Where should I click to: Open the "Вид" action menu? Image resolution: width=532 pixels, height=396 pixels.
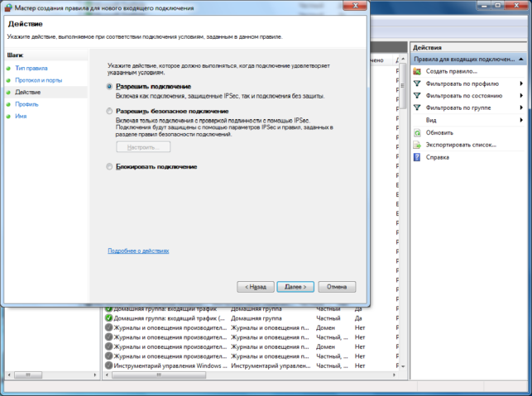pos(431,121)
